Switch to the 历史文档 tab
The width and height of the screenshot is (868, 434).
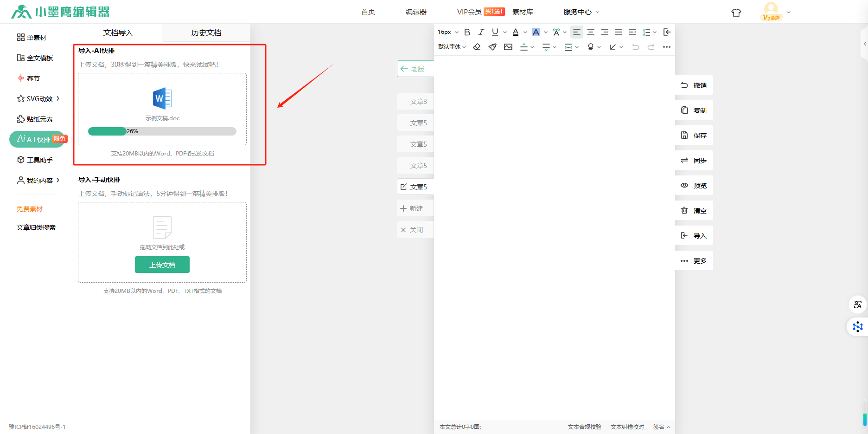206,32
